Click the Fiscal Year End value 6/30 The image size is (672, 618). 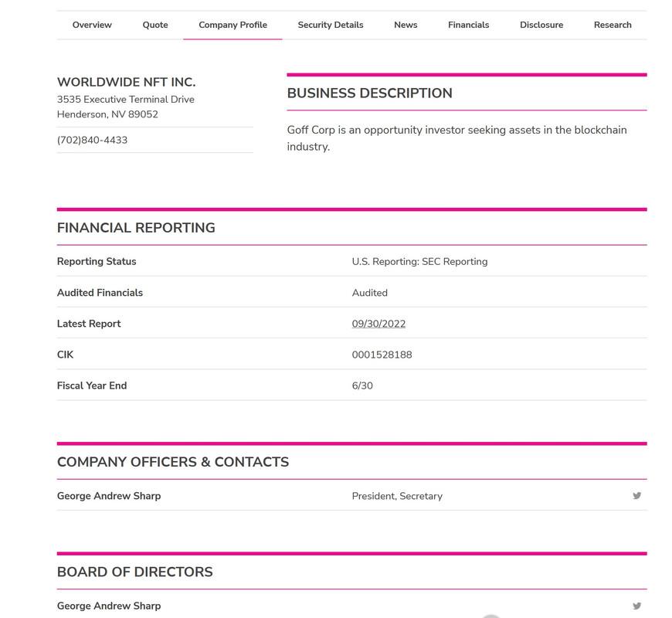pyautogui.click(x=362, y=385)
